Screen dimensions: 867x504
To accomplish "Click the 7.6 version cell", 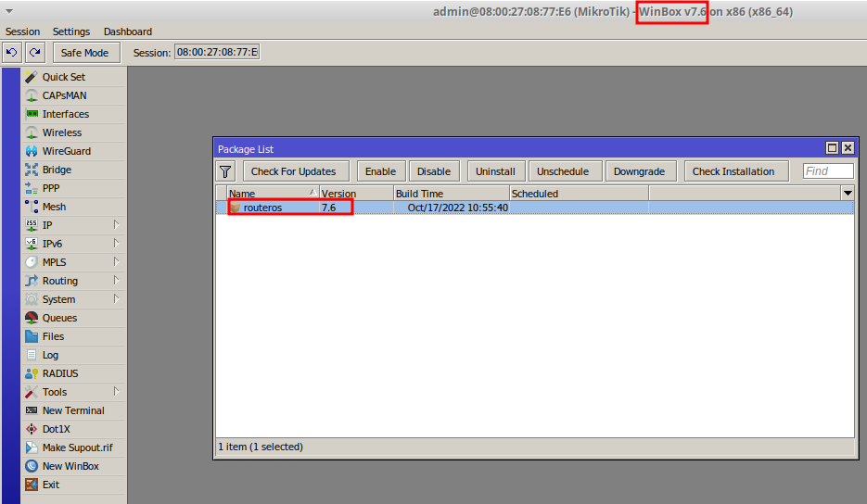I will click(328, 208).
